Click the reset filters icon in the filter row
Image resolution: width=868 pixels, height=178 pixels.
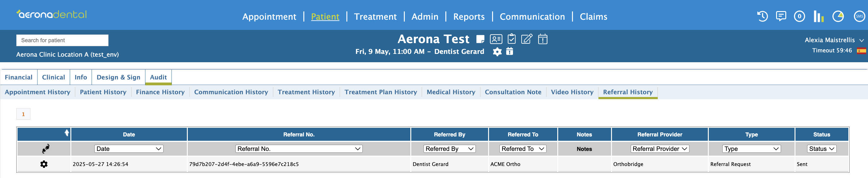[x=45, y=149]
